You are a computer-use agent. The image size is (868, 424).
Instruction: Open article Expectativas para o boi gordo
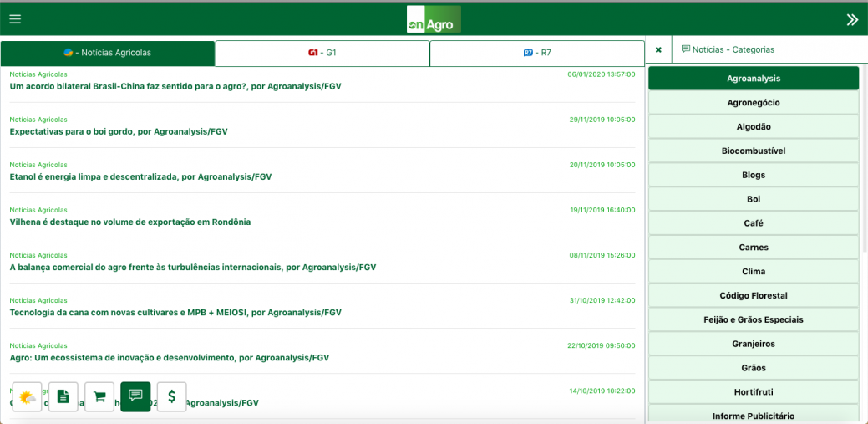(119, 132)
